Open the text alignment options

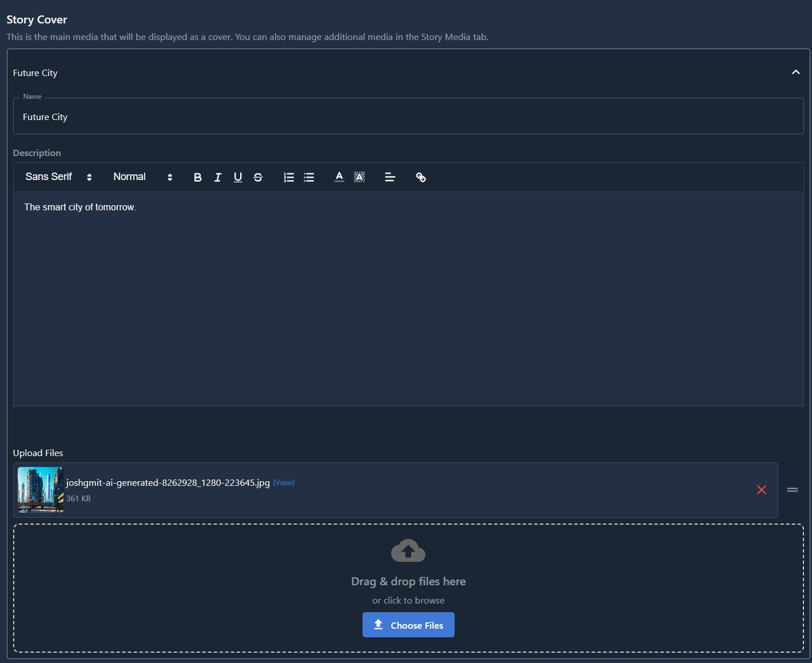coord(390,177)
